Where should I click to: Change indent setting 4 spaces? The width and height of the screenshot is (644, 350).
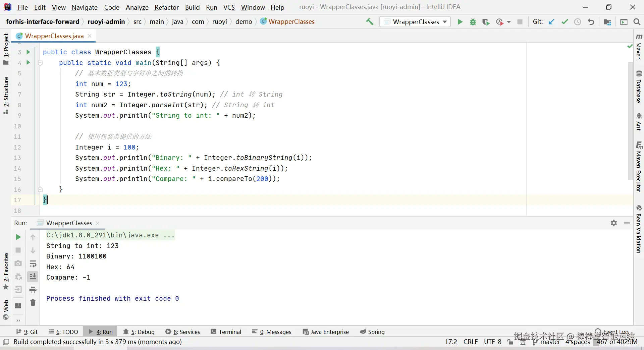coord(578,342)
